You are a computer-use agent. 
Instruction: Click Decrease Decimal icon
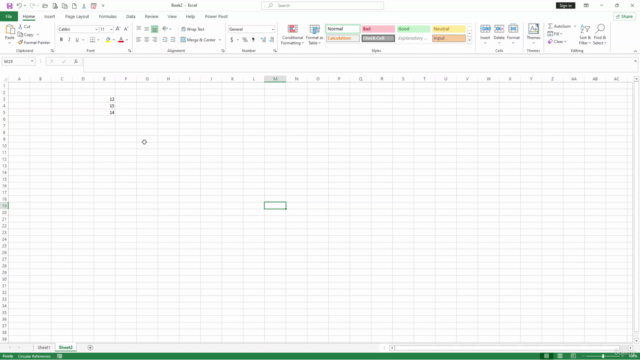pyautogui.click(x=272, y=40)
